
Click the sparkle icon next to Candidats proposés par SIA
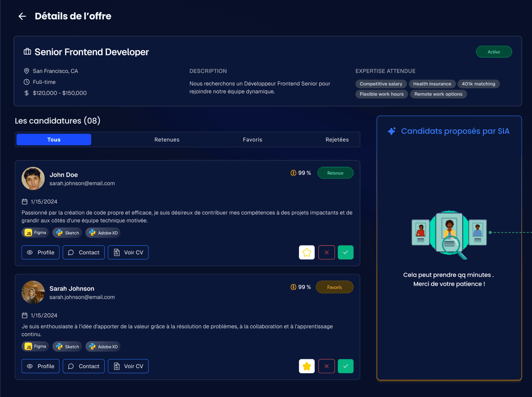(x=392, y=131)
